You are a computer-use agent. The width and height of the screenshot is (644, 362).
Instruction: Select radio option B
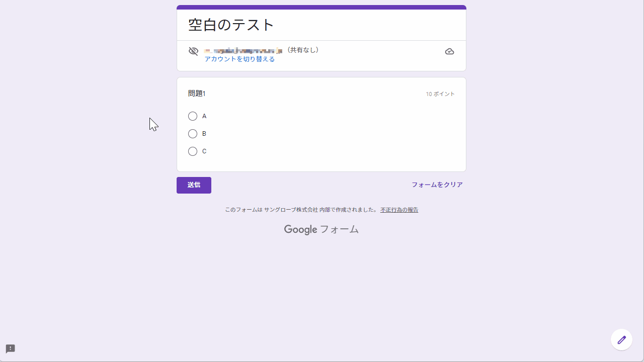pyautogui.click(x=193, y=134)
